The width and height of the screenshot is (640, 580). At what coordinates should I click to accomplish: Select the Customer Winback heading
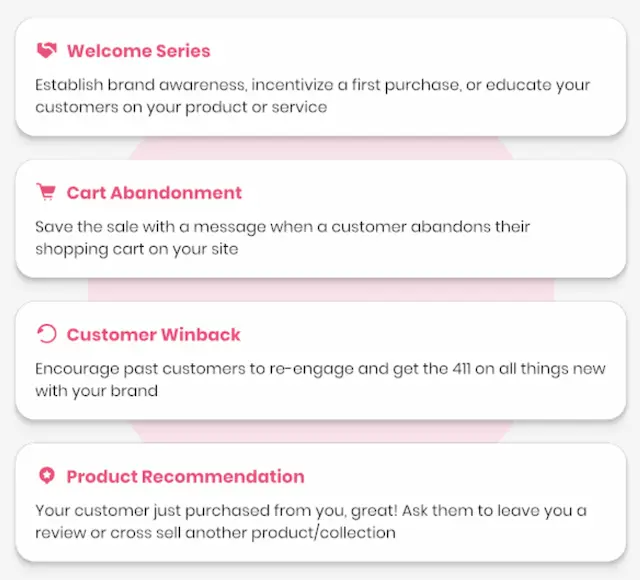point(153,334)
